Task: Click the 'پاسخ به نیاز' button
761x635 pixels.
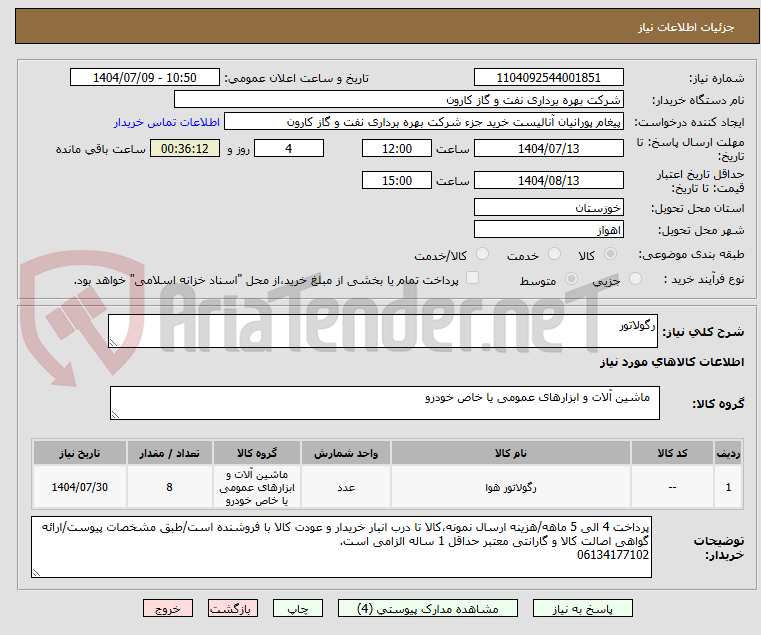Action: [x=582, y=608]
